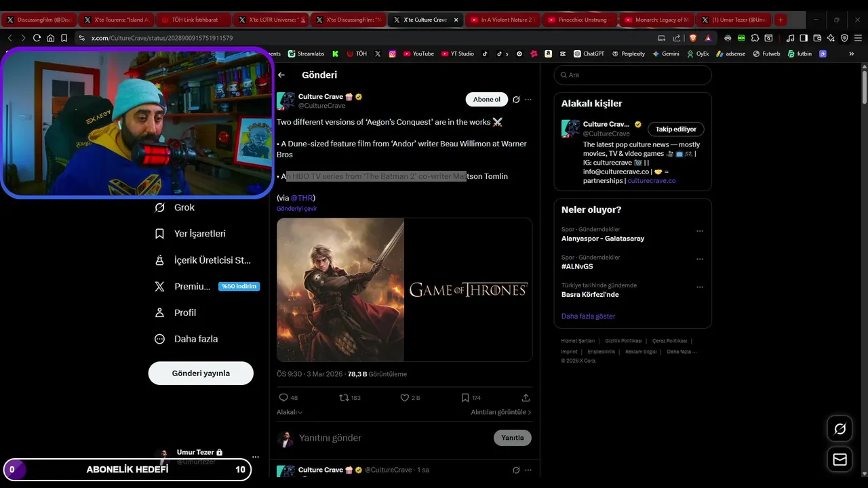This screenshot has height=488, width=868.
Task: Open the Grok icon beside Abone ol
Action: [x=516, y=100]
